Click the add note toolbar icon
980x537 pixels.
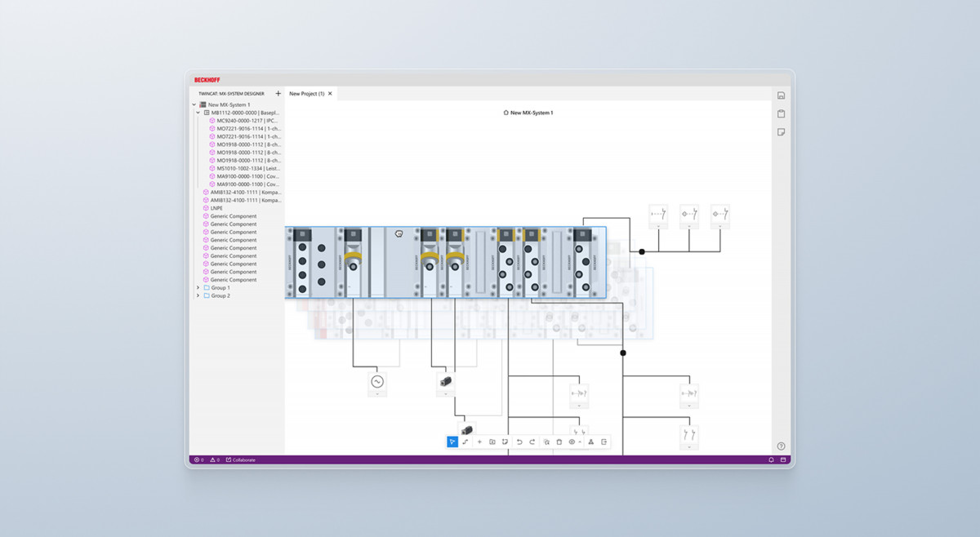(506, 442)
